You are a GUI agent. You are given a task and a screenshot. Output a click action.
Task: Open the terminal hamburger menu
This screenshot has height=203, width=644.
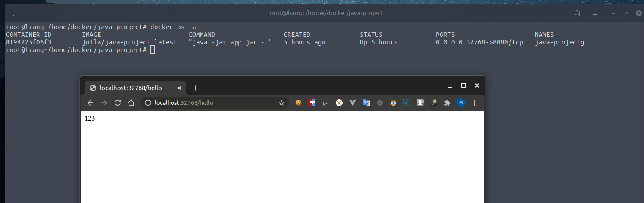pyautogui.click(x=595, y=13)
